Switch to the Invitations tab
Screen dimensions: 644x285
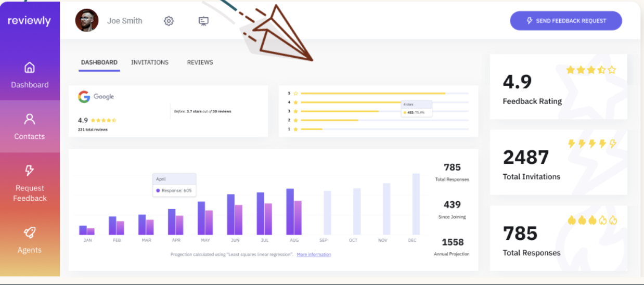[150, 62]
